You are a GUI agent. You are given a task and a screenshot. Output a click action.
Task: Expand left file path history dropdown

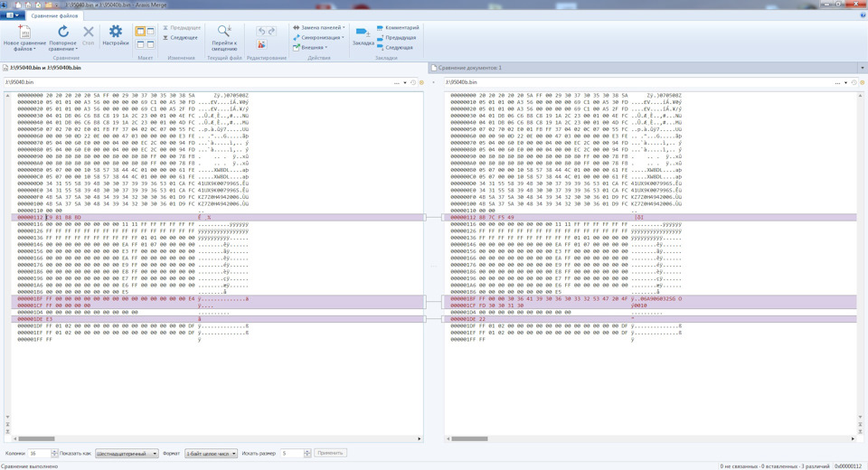[405, 82]
